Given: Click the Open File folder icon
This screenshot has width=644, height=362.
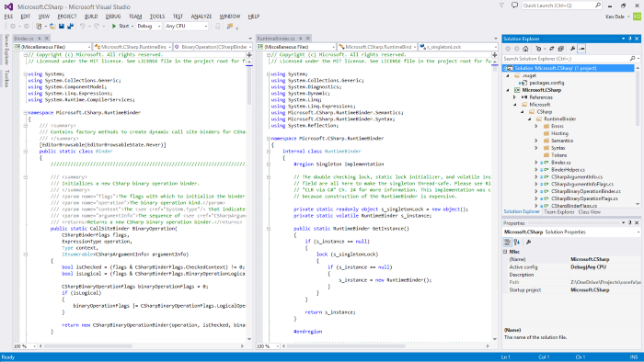Looking at the screenshot, I should pyautogui.click(x=52, y=26).
